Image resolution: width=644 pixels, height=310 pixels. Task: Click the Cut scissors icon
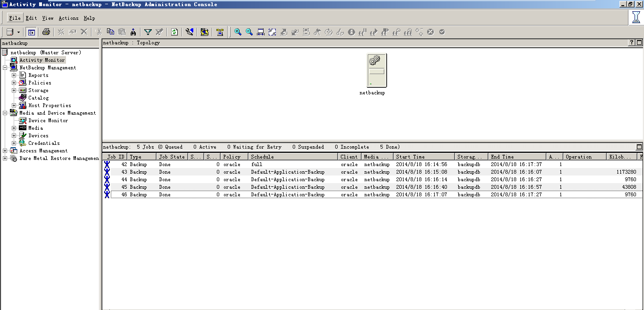pos(99,32)
